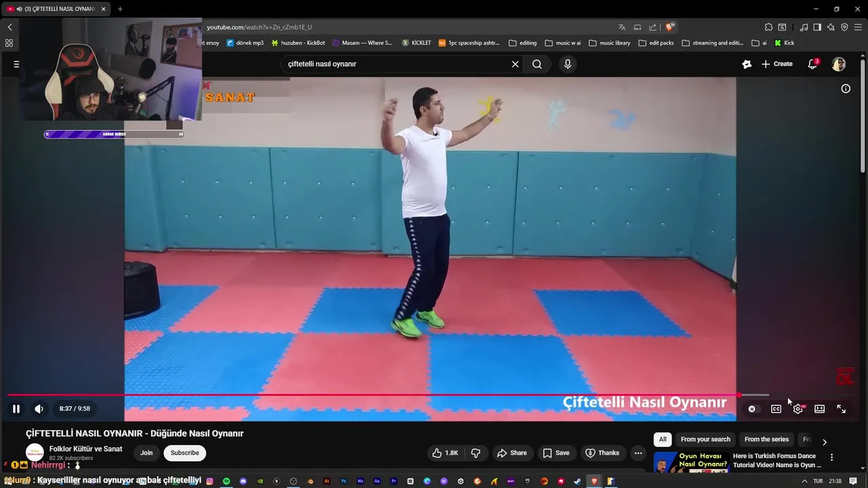Open the browser extensions puzzle icon
Image resolution: width=868 pixels, height=488 pixels.
[768, 27]
